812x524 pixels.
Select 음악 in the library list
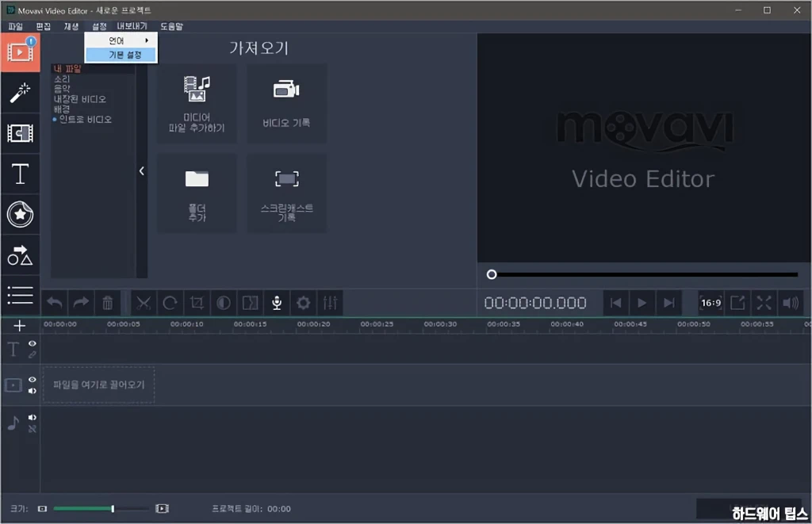pyautogui.click(x=62, y=89)
